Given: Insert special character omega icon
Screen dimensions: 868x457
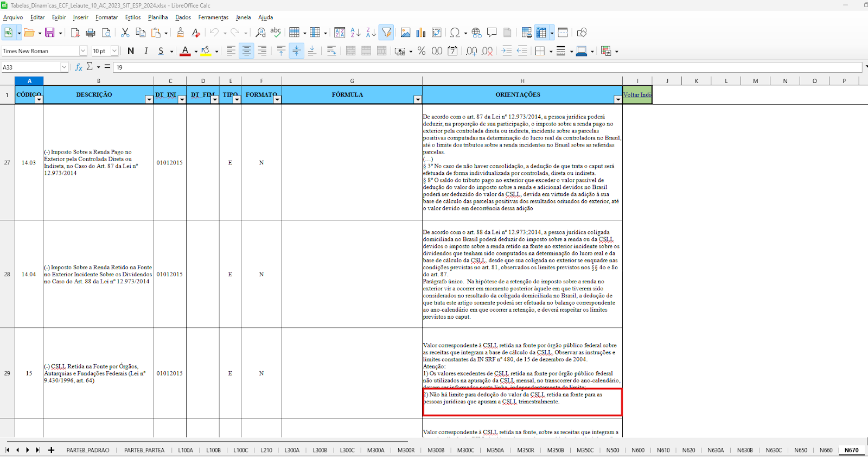Looking at the screenshot, I should pyautogui.click(x=455, y=33).
